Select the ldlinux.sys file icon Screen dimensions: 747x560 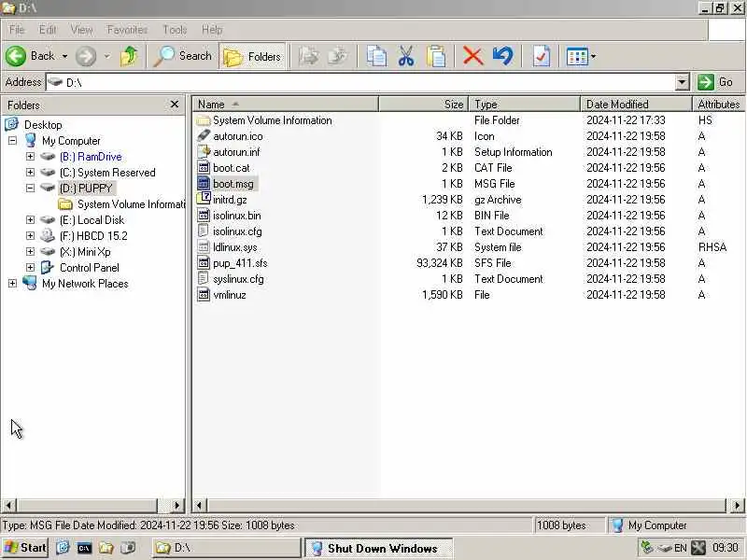click(204, 247)
